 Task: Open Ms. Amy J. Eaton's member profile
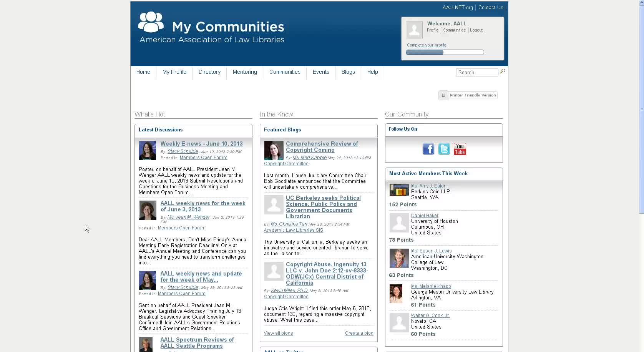point(429,186)
